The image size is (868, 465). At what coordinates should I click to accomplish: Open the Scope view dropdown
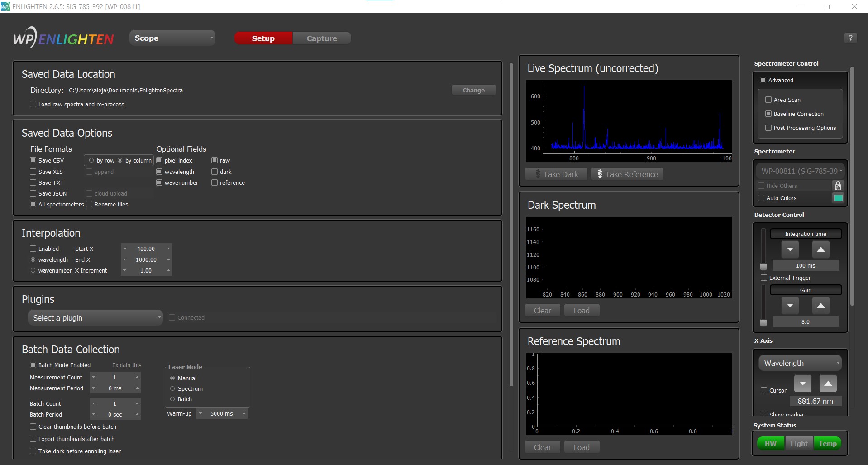point(172,38)
